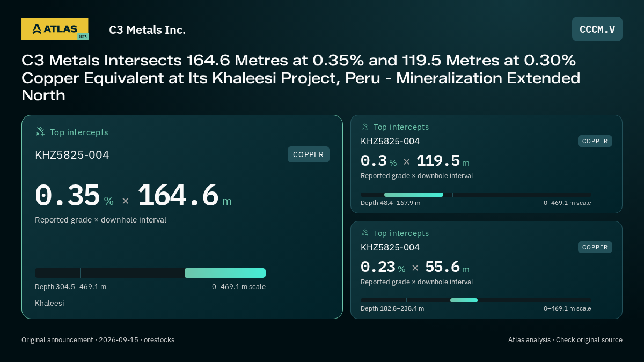Click the COPPER tag in the main card
The height and width of the screenshot is (362, 644).
point(309,154)
